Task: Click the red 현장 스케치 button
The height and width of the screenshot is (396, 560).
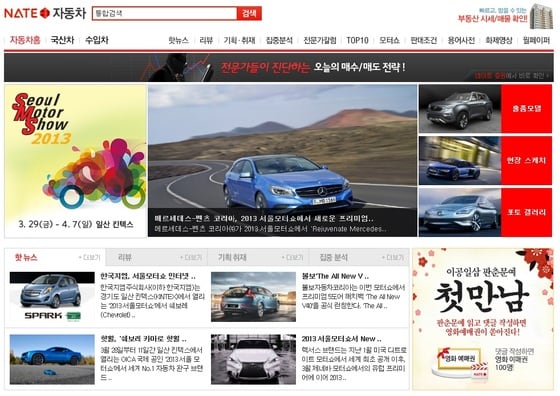Action: coord(526,160)
